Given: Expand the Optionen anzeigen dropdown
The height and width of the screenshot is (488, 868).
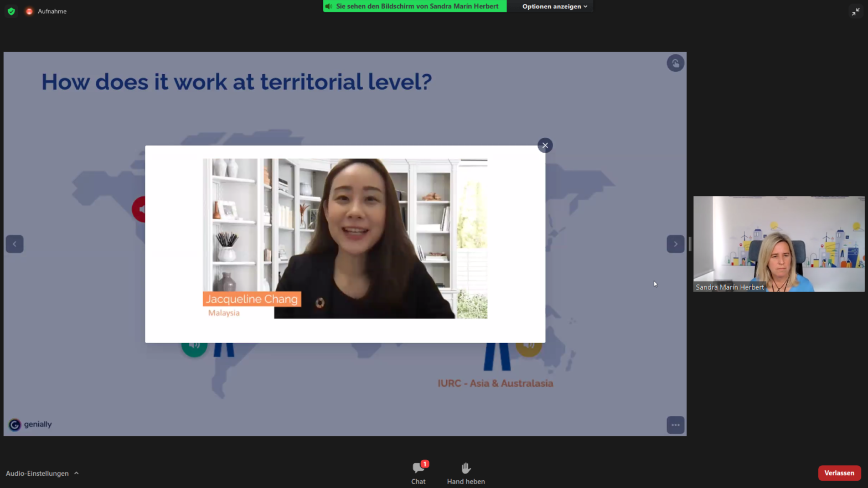Looking at the screenshot, I should tap(554, 7).
